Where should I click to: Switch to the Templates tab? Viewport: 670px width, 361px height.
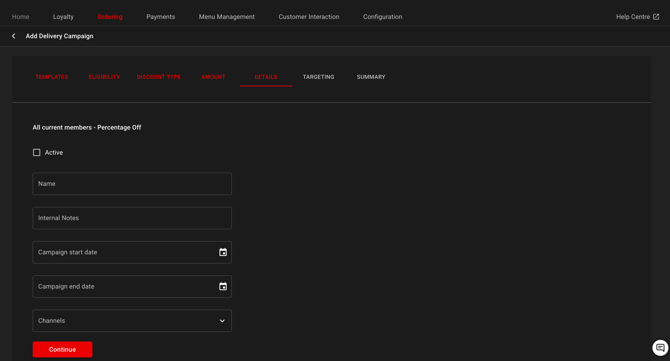[52, 77]
